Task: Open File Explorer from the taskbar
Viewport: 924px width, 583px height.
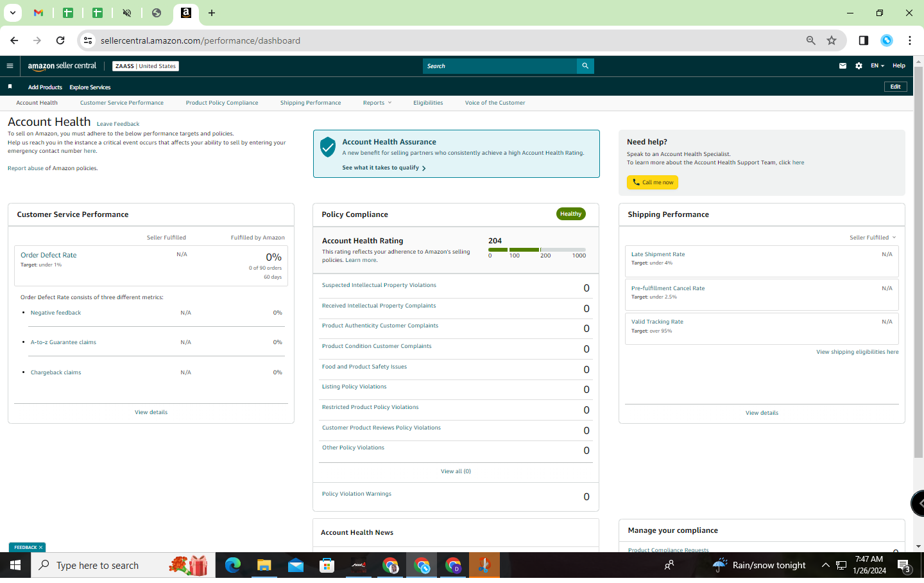Action: [x=264, y=565]
